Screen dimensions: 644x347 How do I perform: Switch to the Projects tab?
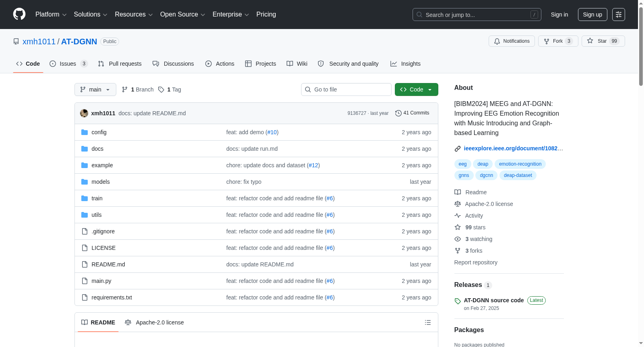[x=260, y=64]
